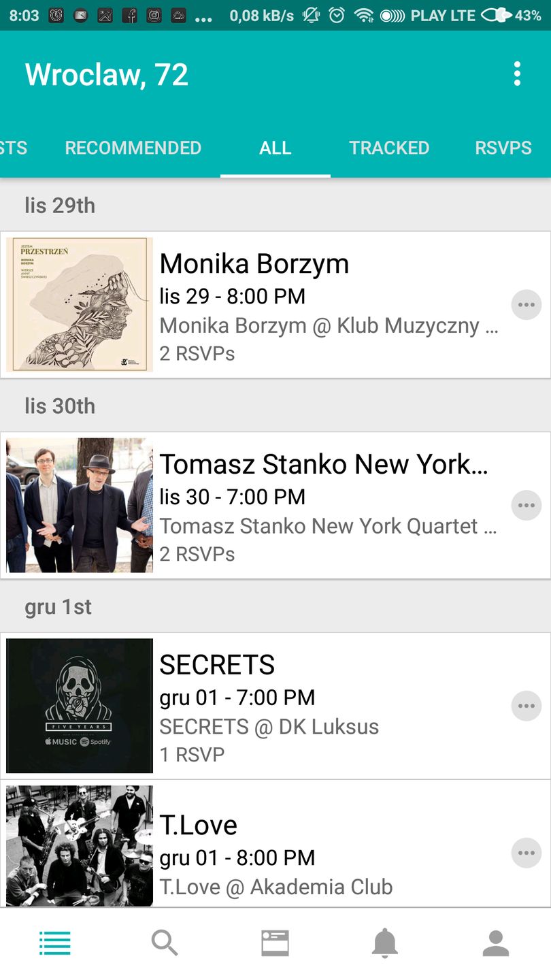Switch to the Tracked tab

[389, 148]
